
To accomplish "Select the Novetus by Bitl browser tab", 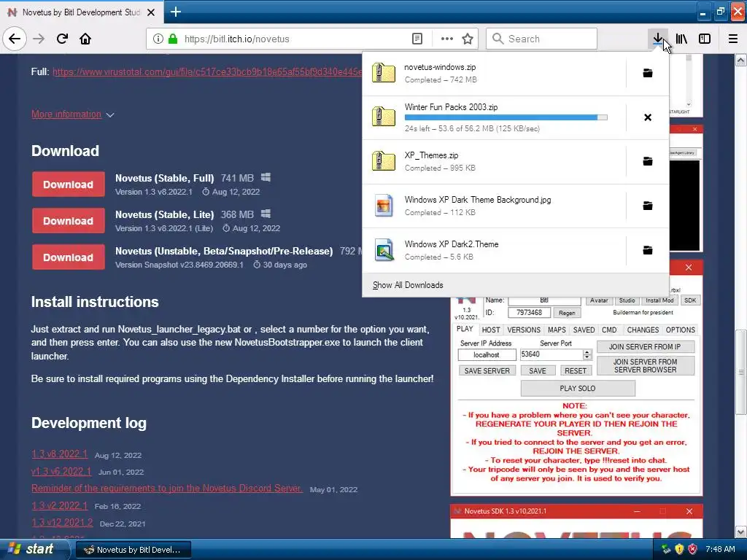I will (81, 12).
